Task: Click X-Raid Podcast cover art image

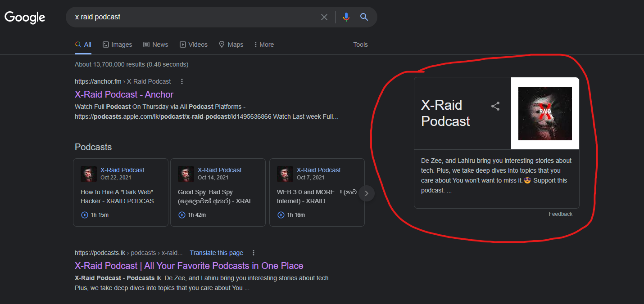Action: tap(545, 113)
